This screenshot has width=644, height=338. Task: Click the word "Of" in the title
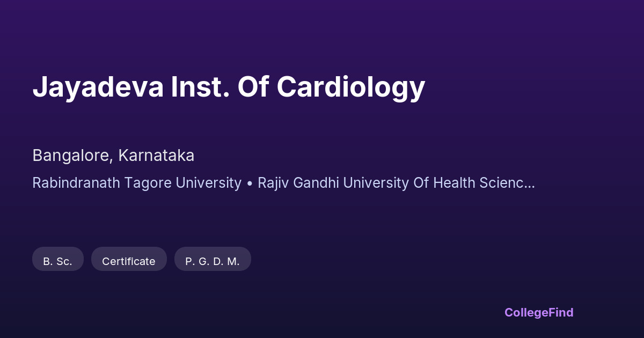click(x=253, y=87)
